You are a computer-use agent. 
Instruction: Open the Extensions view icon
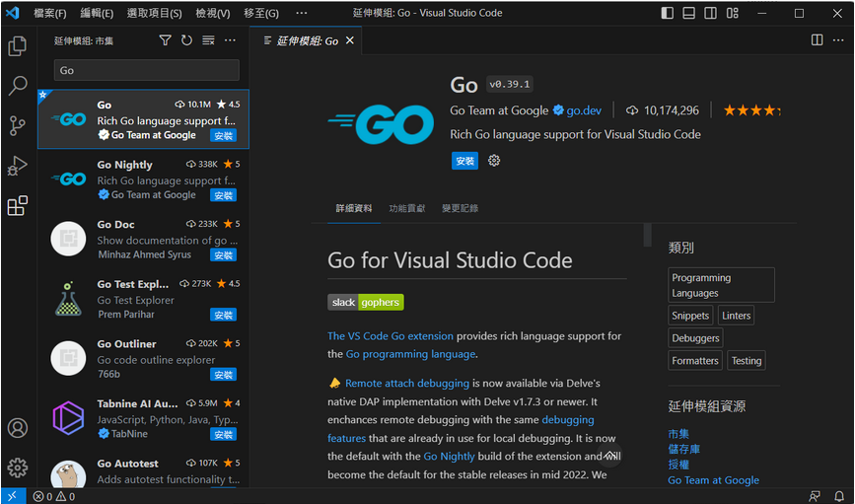(x=18, y=205)
